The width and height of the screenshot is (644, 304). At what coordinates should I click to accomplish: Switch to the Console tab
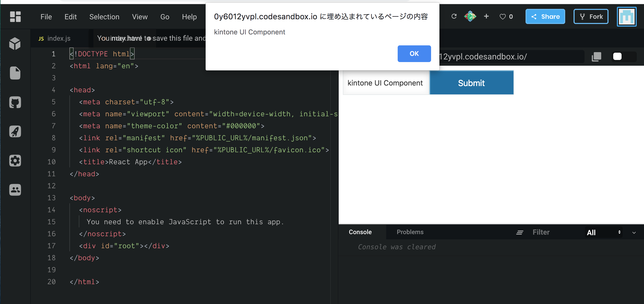360,232
